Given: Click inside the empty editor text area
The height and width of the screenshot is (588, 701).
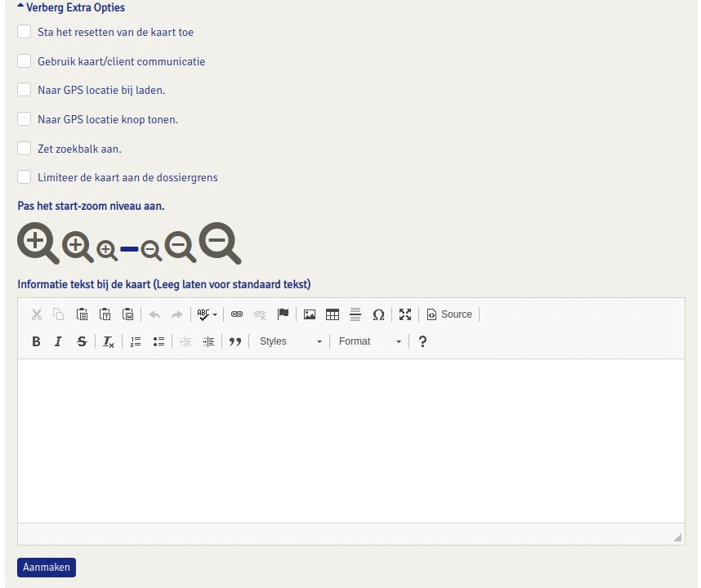Looking at the screenshot, I should pos(350,440).
